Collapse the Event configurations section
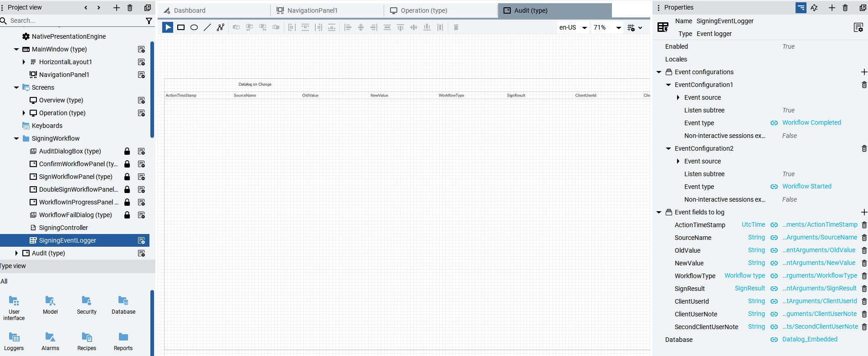868x356 pixels. pyautogui.click(x=659, y=72)
